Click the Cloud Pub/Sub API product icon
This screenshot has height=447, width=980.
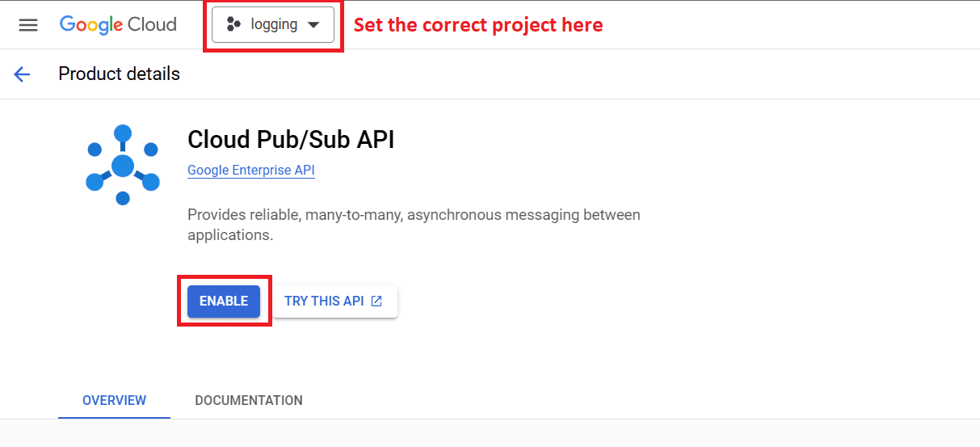[123, 165]
